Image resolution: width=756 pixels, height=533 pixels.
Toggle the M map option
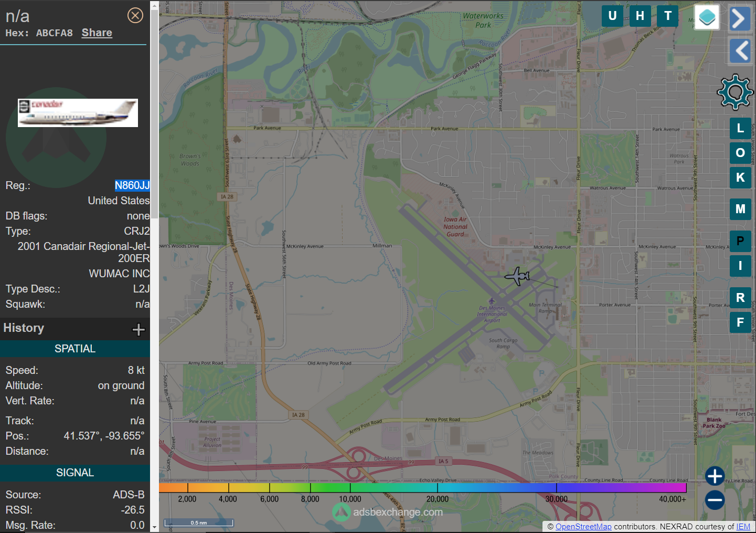point(740,209)
